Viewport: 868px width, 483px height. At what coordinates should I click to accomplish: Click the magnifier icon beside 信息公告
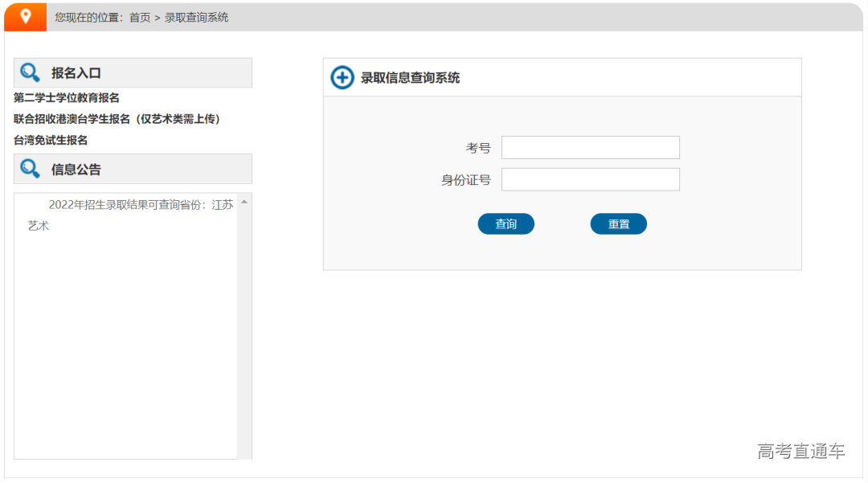tap(31, 169)
